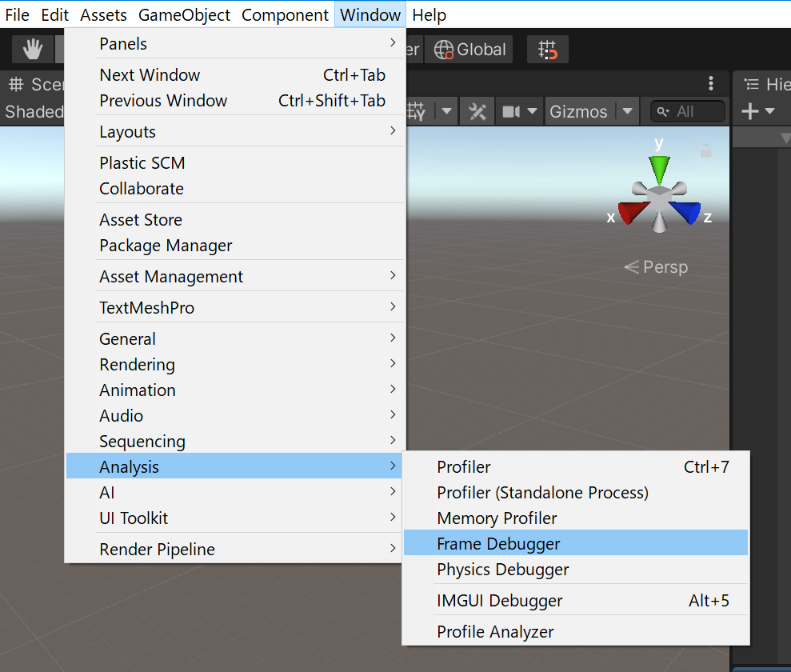The width and height of the screenshot is (791, 672).
Task: Open the Component menu
Action: [285, 14]
